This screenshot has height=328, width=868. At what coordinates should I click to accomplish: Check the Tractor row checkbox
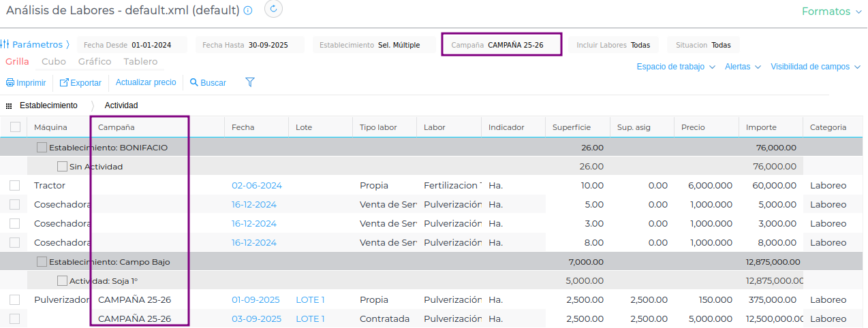click(x=15, y=186)
